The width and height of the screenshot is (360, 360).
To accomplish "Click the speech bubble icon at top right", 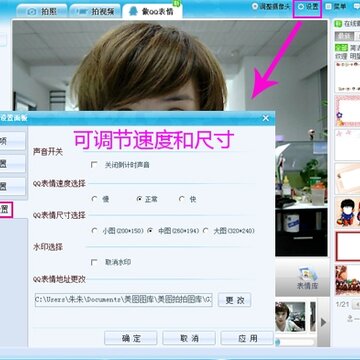I will point(356,6).
